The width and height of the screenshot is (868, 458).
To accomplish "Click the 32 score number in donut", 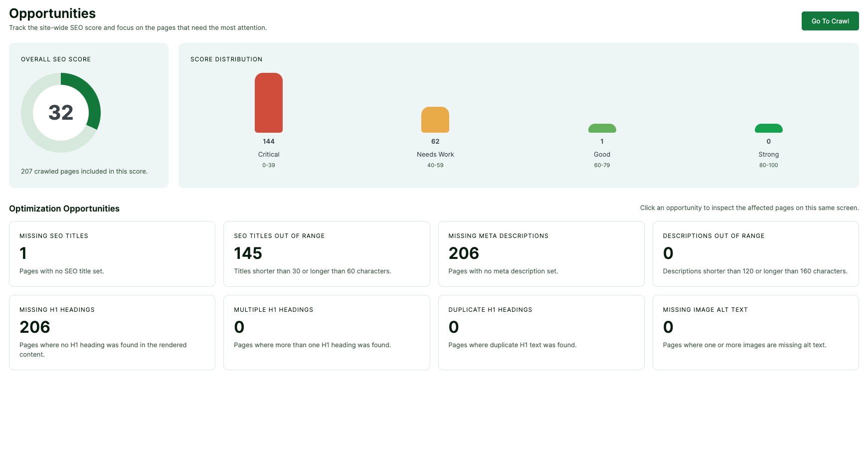I will point(61,113).
